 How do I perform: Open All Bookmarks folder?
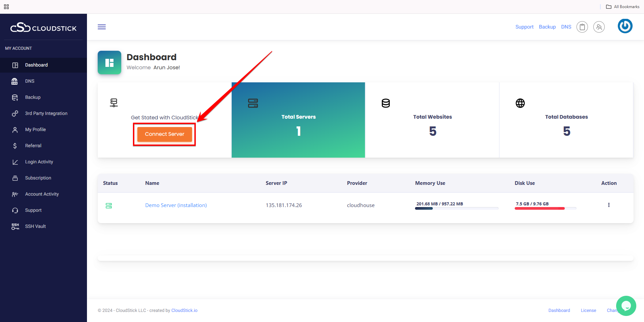coord(623,7)
